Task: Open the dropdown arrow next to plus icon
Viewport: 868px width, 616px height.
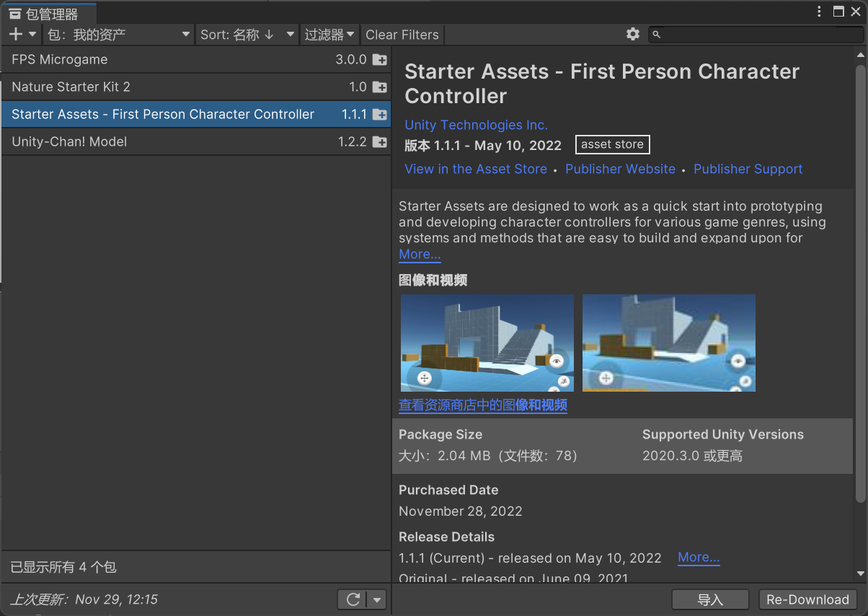Action: (x=32, y=34)
